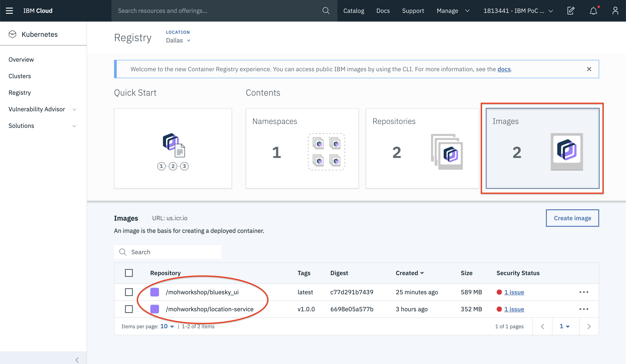Check the location-service row checkbox
The height and width of the screenshot is (364, 626).
coord(129,309)
